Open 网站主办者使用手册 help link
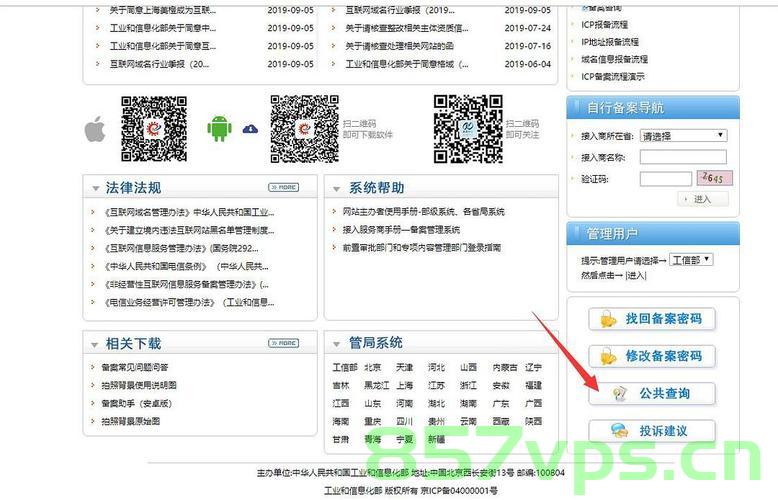This screenshot has height=500, width=778. click(423, 212)
